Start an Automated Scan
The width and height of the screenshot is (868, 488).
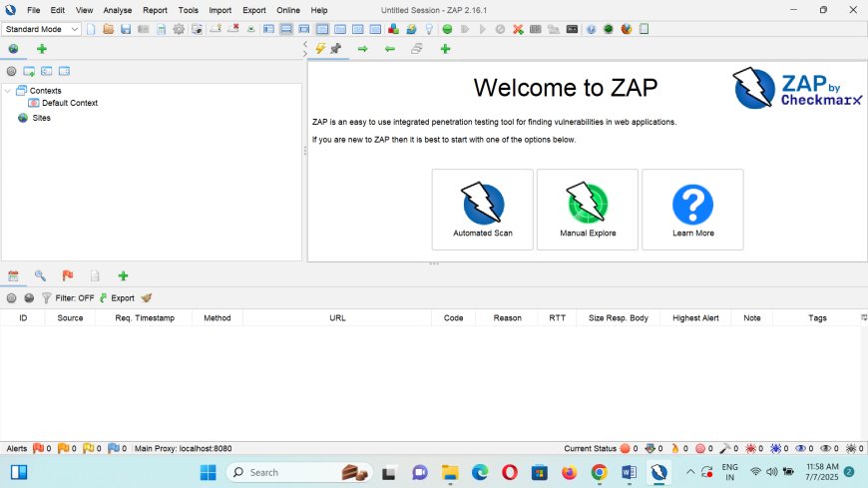click(x=483, y=209)
